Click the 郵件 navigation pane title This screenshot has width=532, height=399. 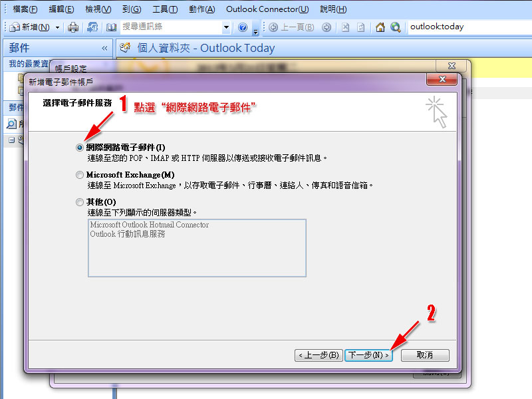(x=19, y=48)
